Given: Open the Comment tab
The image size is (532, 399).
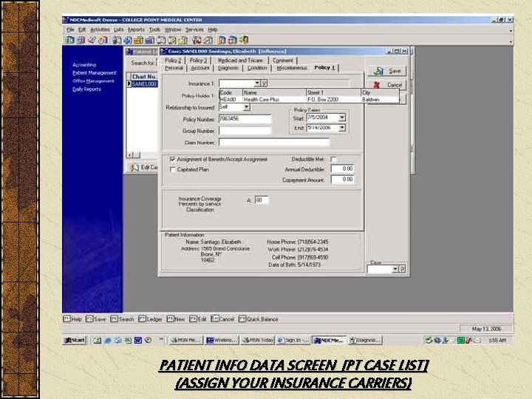Looking at the screenshot, I should [282, 60].
